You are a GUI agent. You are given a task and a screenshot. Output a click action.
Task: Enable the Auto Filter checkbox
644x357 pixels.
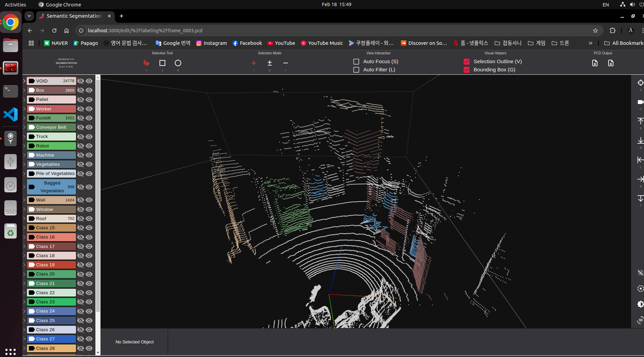coord(356,70)
